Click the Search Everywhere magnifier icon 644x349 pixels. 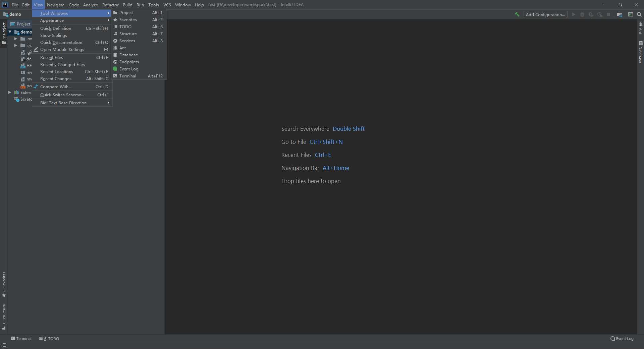tap(639, 14)
